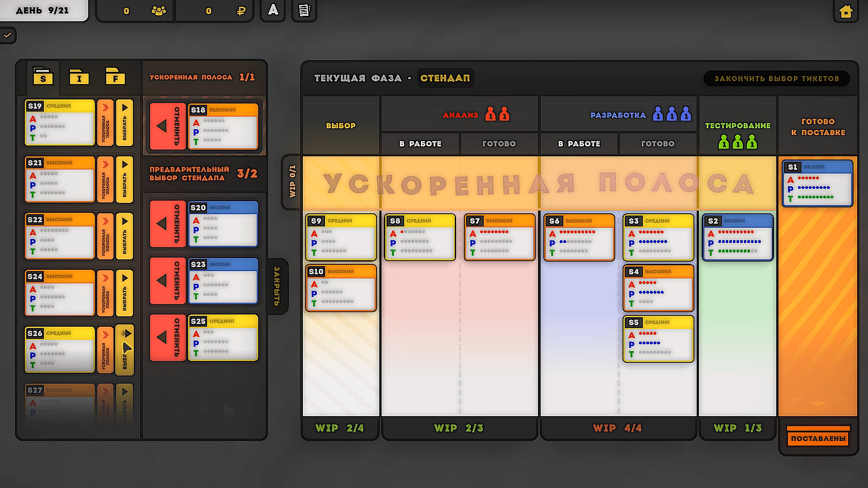Switch to the I folder tab

[x=79, y=77]
